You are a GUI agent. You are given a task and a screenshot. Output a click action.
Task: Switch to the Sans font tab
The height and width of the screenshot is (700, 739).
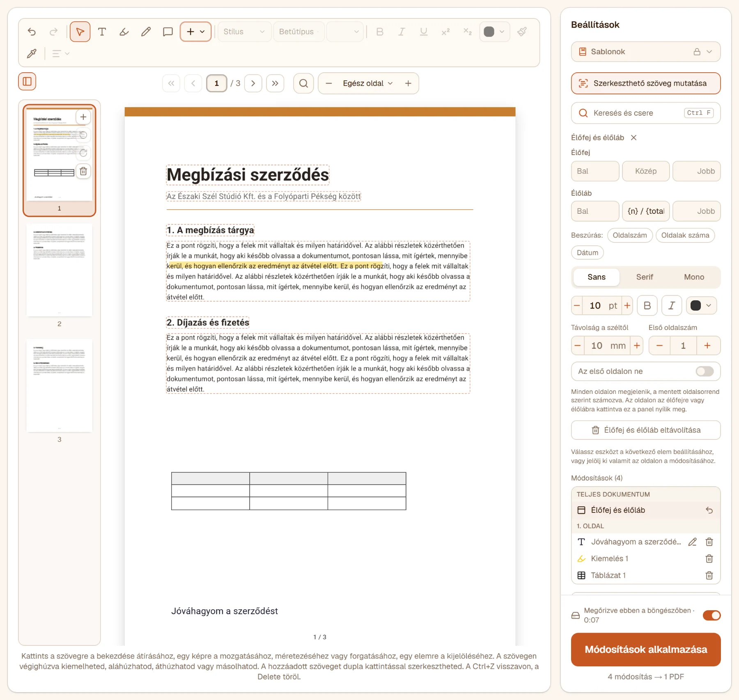point(596,277)
